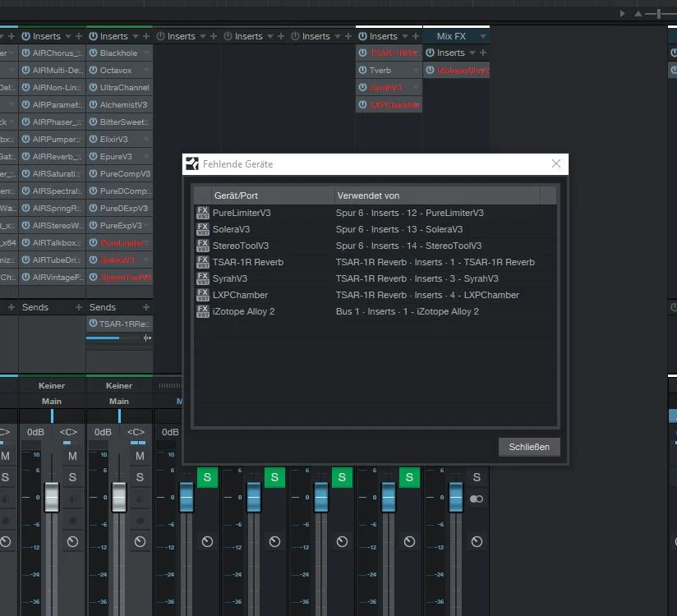Select the PureCompV3 insert slot
Screen dimensions: 677x616
pyautogui.click(x=120, y=173)
